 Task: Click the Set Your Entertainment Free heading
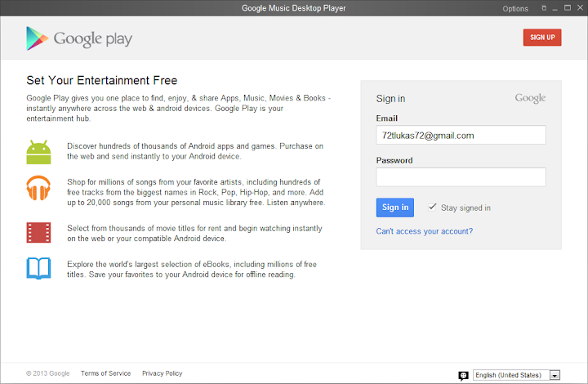tap(101, 80)
